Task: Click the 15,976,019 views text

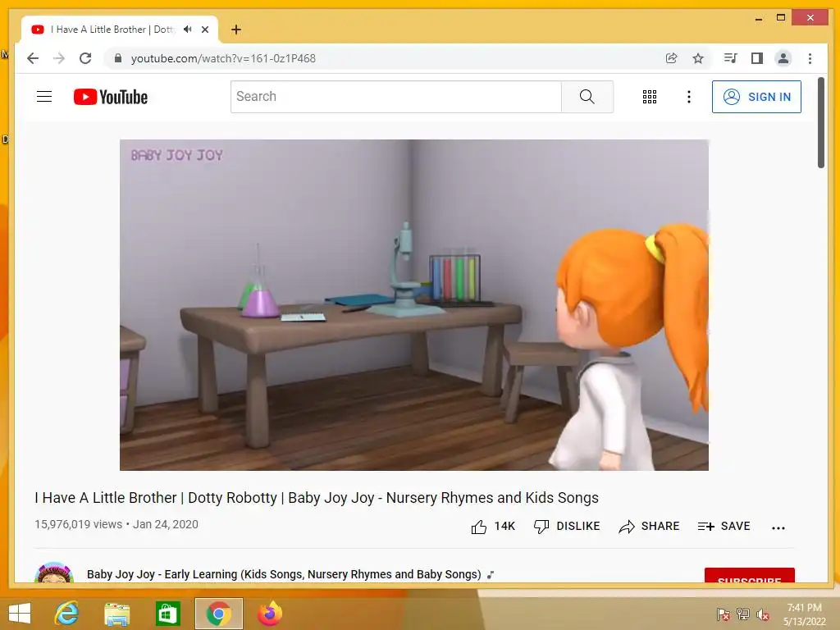Action: click(78, 524)
